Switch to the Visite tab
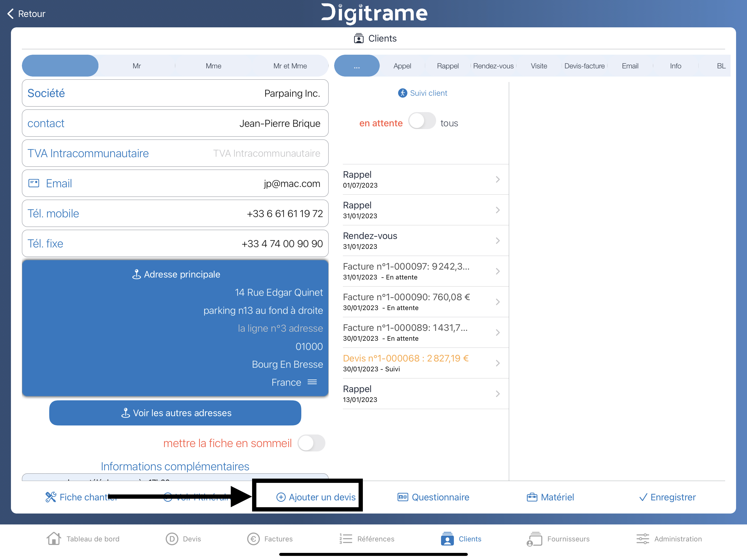 pyautogui.click(x=539, y=66)
